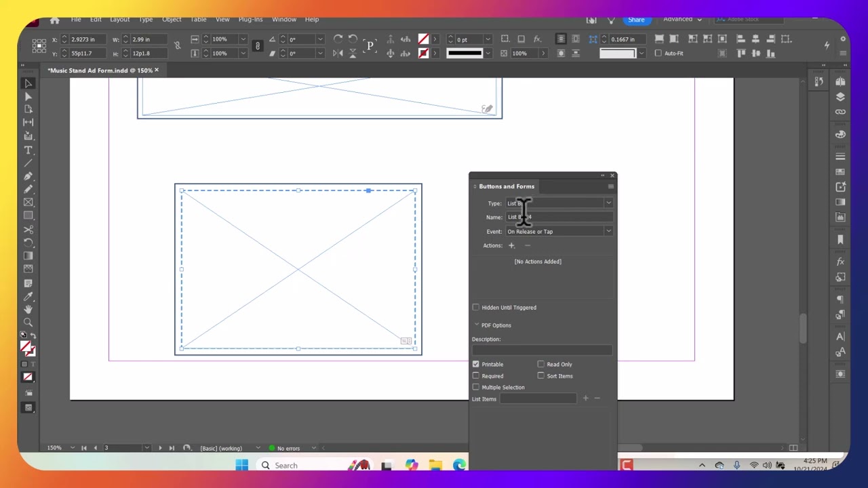Click the stroke color swatch in control bar
This screenshot has height=488, width=868.
coord(423,54)
